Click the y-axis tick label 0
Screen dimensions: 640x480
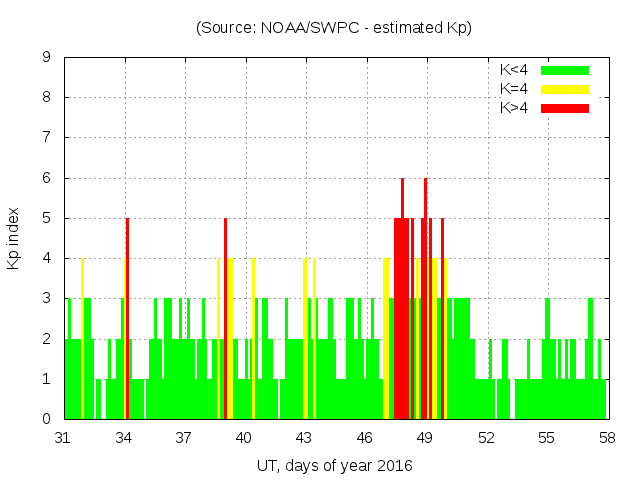pyautogui.click(x=46, y=419)
